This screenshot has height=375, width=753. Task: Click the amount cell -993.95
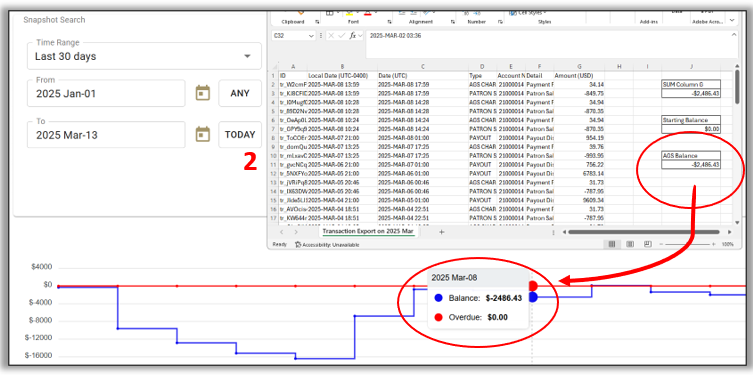(x=579, y=156)
